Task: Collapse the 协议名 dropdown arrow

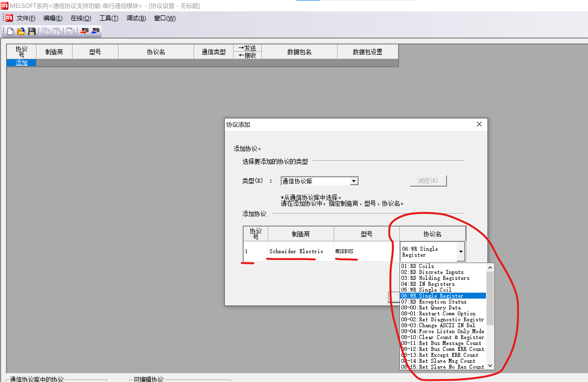Action: pos(461,251)
